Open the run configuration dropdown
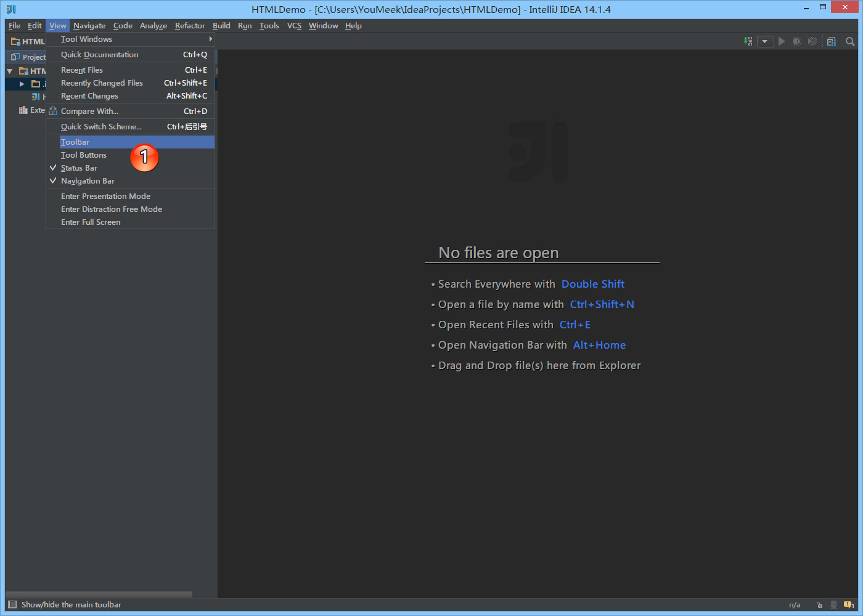The width and height of the screenshot is (863, 616). pos(765,41)
